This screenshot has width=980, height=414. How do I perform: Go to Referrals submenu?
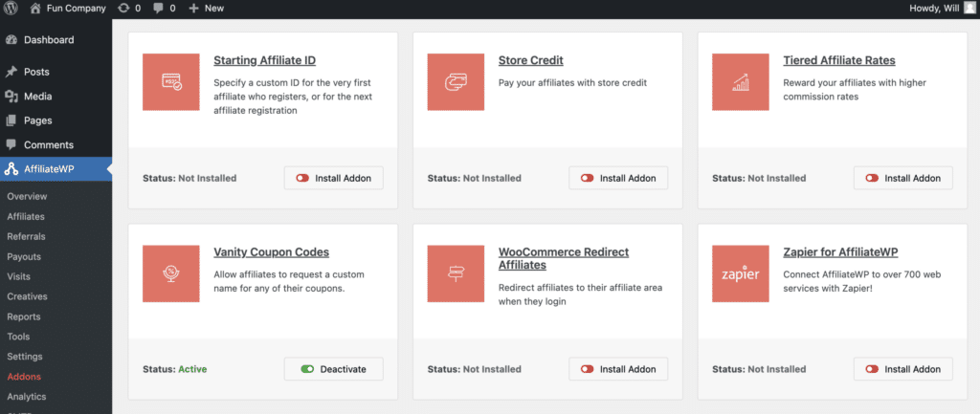(x=26, y=237)
